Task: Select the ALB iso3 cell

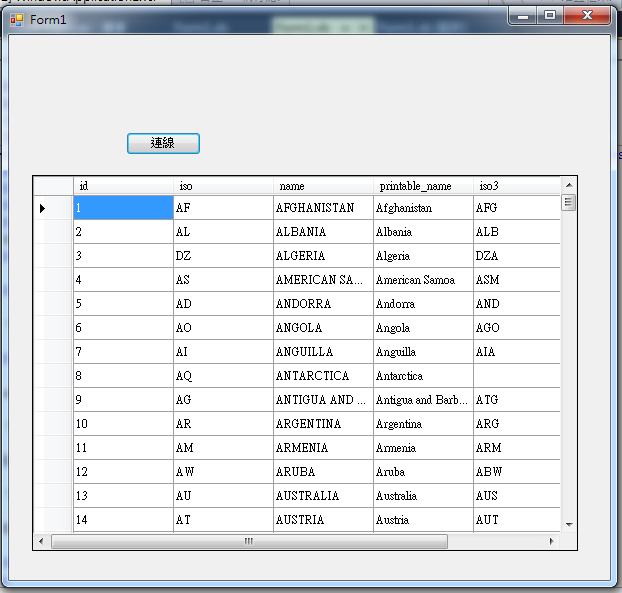Action: click(x=517, y=232)
